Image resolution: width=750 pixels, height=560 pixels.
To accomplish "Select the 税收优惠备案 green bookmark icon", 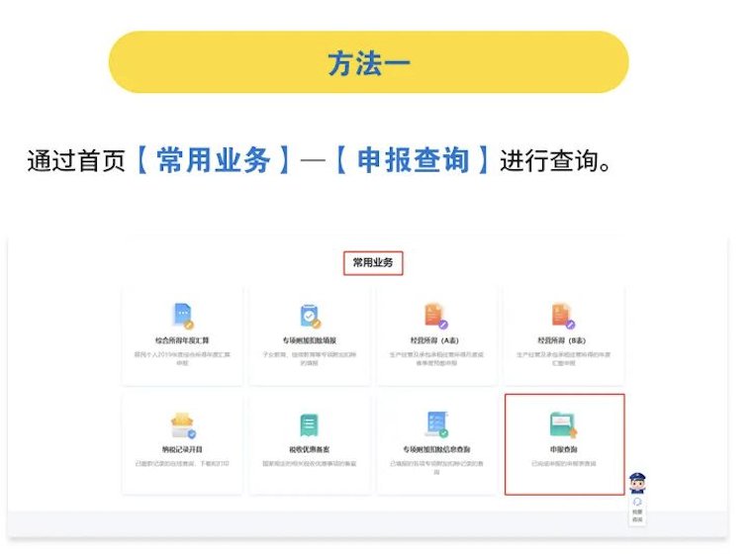I will (310, 424).
